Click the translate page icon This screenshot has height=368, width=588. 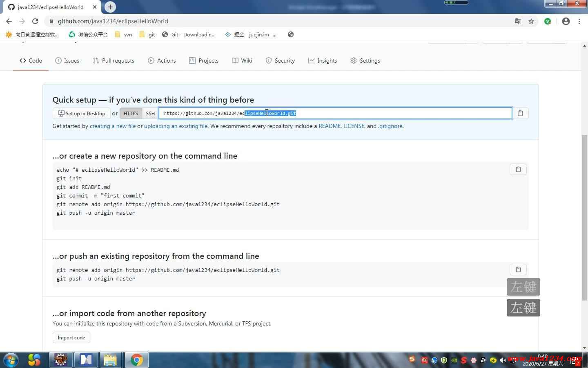pyautogui.click(x=518, y=21)
